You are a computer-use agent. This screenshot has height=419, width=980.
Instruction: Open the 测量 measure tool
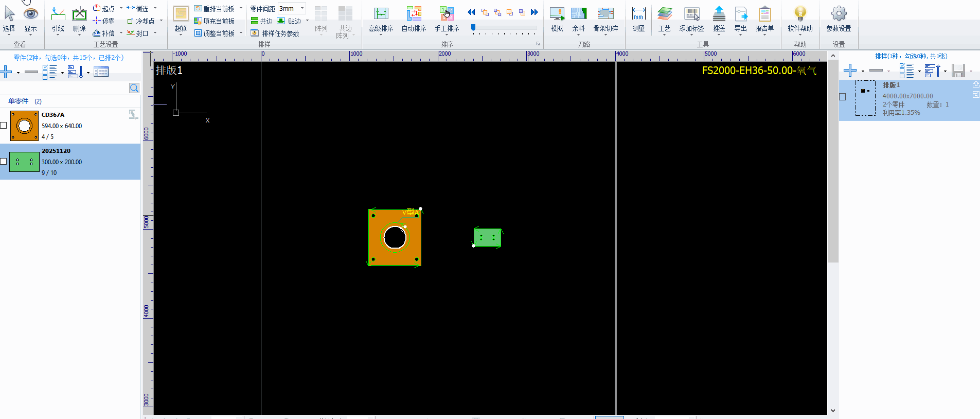(x=638, y=19)
